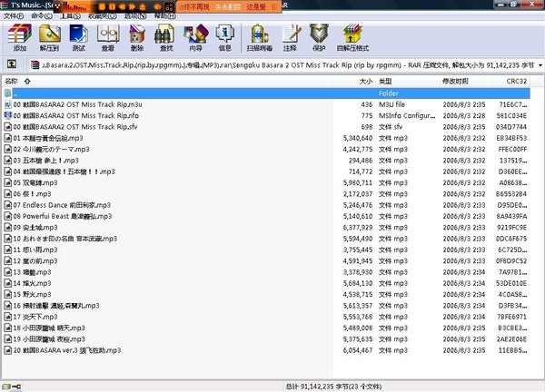Click the 添加 (Add) toolbar icon
Image resolution: width=545 pixels, height=392 pixels.
[x=20, y=37]
